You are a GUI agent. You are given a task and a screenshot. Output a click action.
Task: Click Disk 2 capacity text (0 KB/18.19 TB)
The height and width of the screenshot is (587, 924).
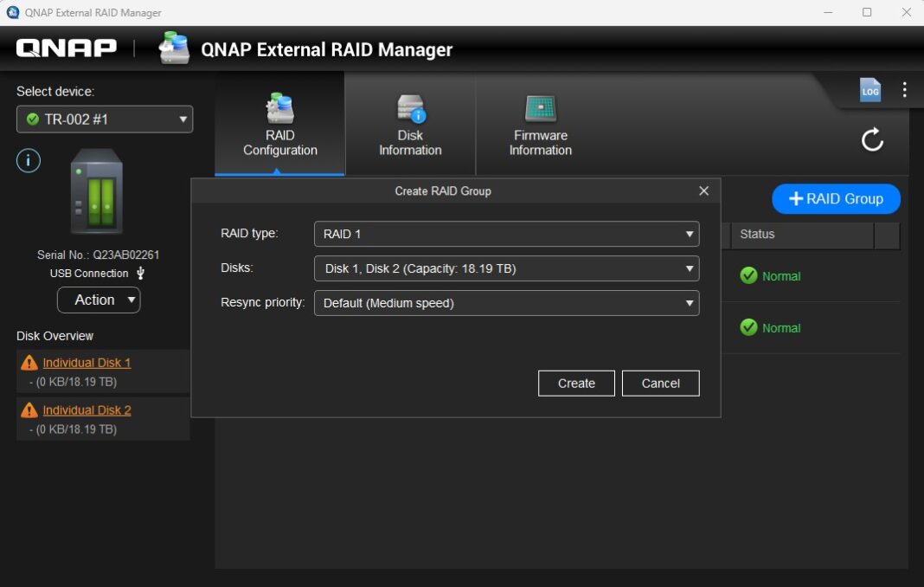click(x=73, y=429)
